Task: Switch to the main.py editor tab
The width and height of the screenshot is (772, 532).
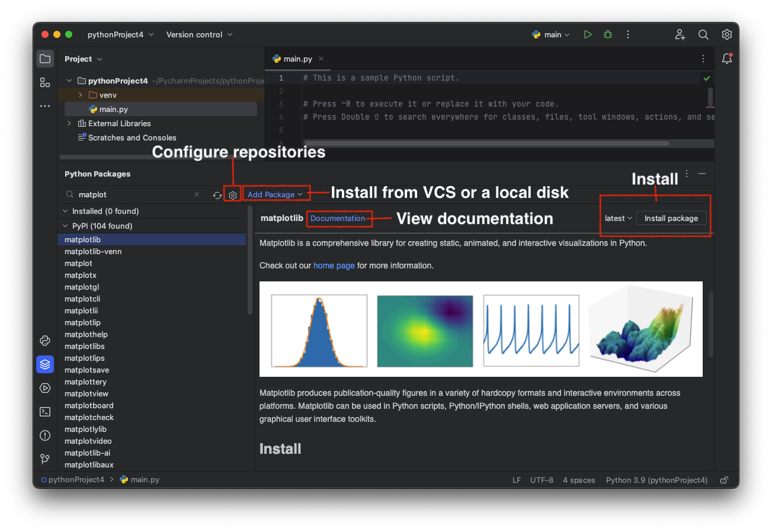Action: [298, 59]
